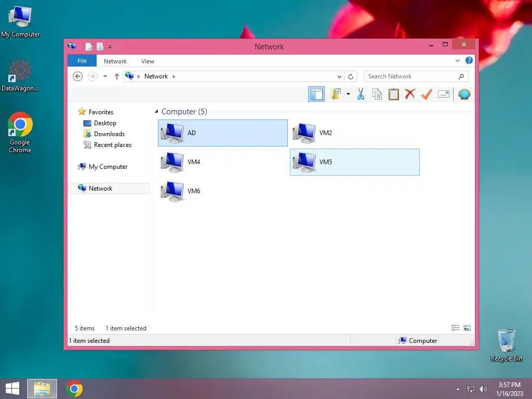Image resolution: width=532 pixels, height=399 pixels.
Task: Click the orange checkmark Properties icon
Action: tap(427, 94)
